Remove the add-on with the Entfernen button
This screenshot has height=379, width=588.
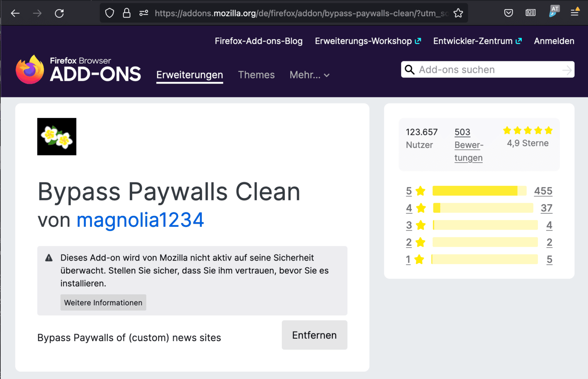pos(314,335)
